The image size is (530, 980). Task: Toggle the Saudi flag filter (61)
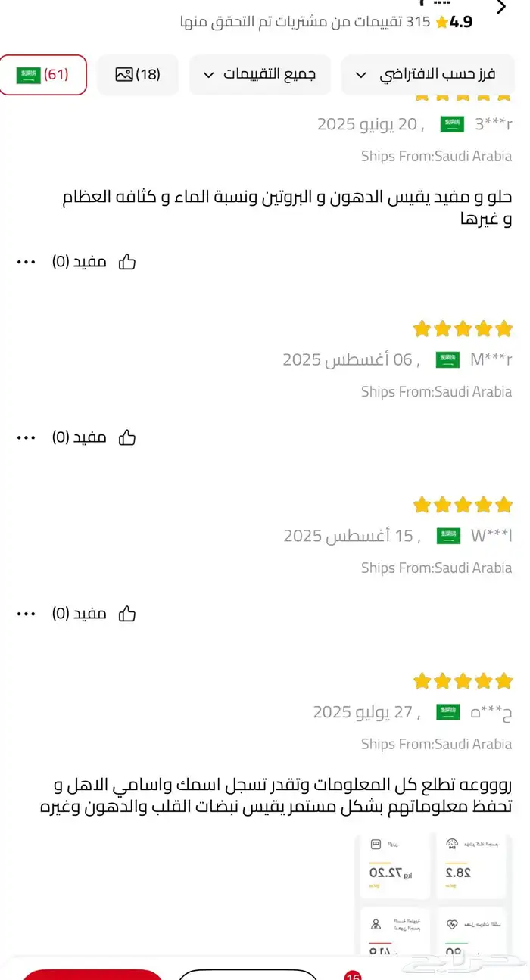[43, 75]
